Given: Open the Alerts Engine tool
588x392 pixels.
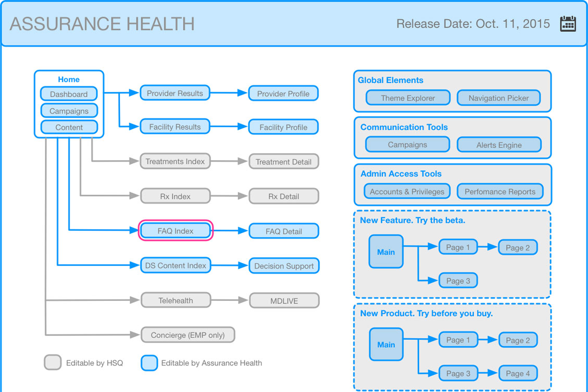Looking at the screenshot, I should (x=499, y=145).
